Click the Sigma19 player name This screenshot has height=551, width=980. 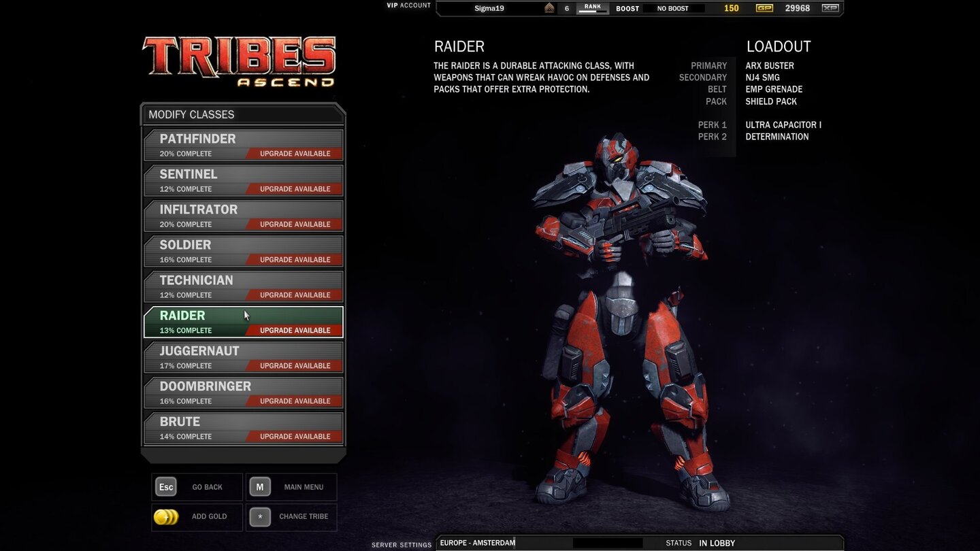coord(489,8)
